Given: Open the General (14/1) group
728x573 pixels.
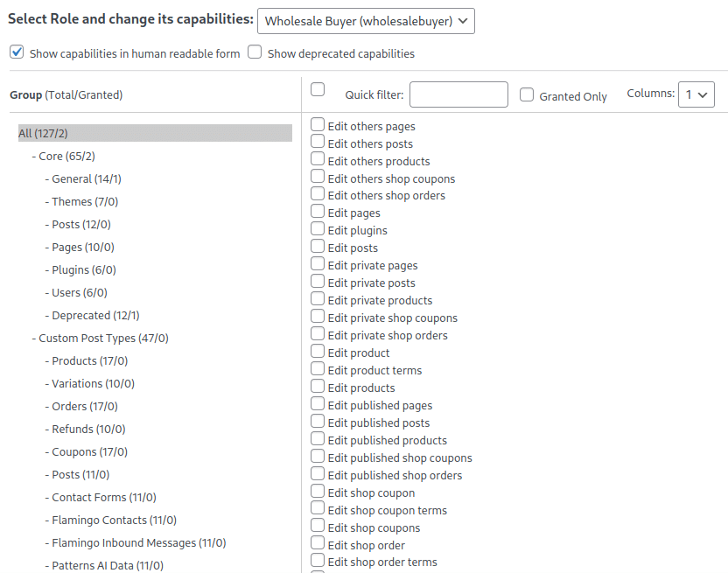Looking at the screenshot, I should pos(86,178).
